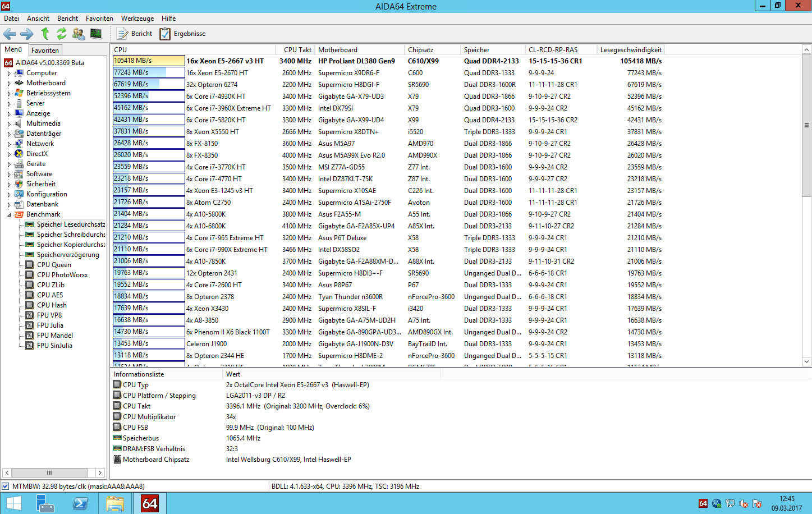This screenshot has width=812, height=514.
Task: Expand the Software tree node arrow
Action: pos(9,175)
